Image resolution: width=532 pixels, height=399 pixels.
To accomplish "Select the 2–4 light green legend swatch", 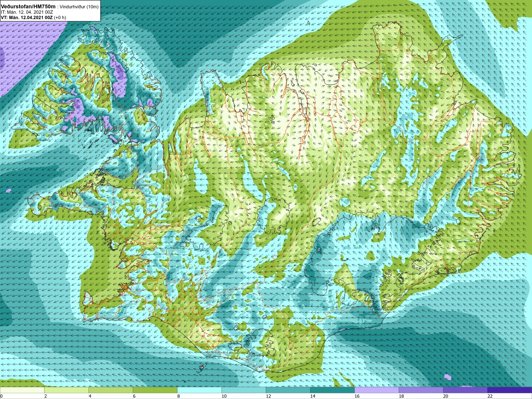I will [x=66, y=390].
